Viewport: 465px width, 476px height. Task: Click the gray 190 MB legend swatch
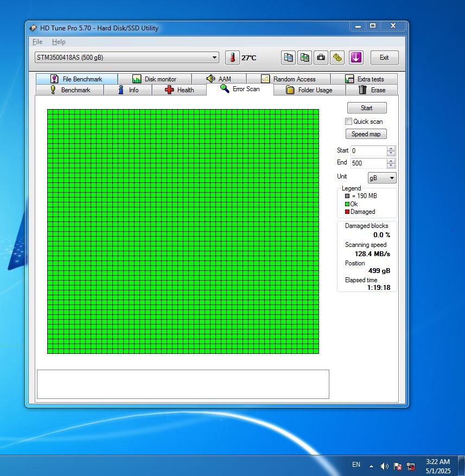point(347,196)
